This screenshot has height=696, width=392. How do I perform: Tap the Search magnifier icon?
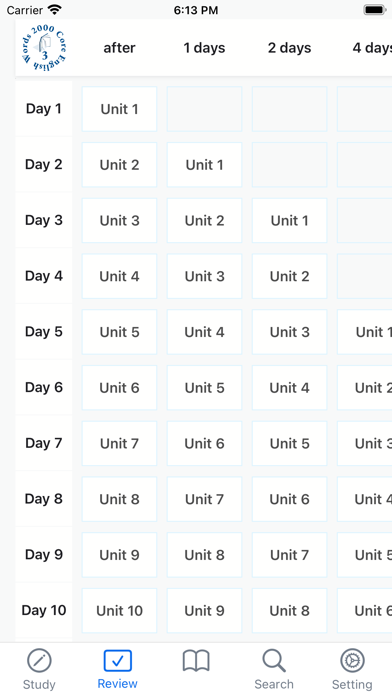click(x=274, y=661)
